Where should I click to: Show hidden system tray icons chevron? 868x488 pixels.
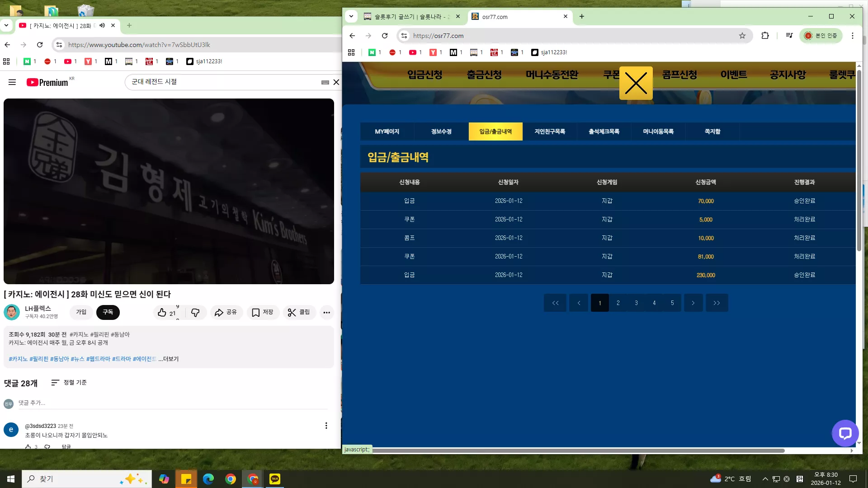[x=765, y=479]
